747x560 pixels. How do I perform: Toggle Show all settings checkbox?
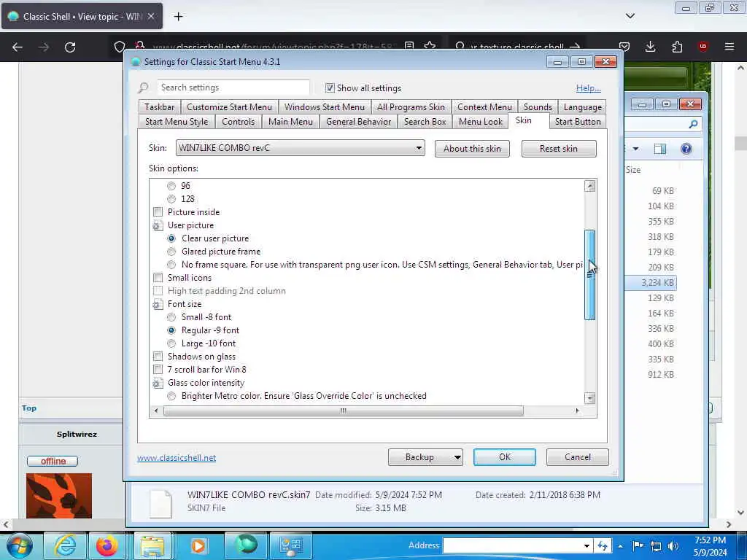(x=330, y=87)
